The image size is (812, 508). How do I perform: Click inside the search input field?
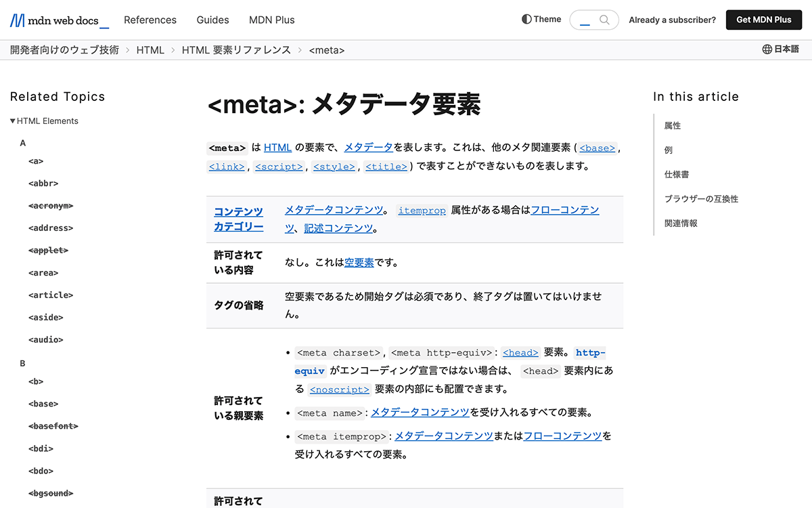point(586,20)
